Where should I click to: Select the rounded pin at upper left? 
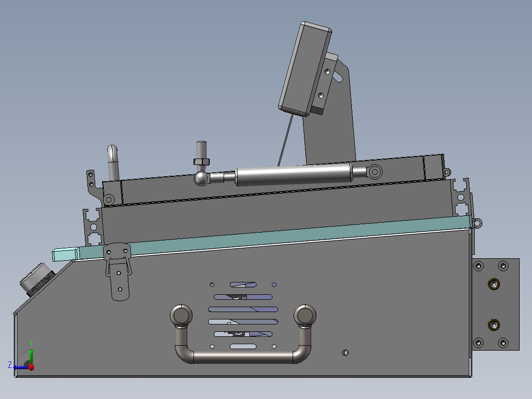(113, 163)
